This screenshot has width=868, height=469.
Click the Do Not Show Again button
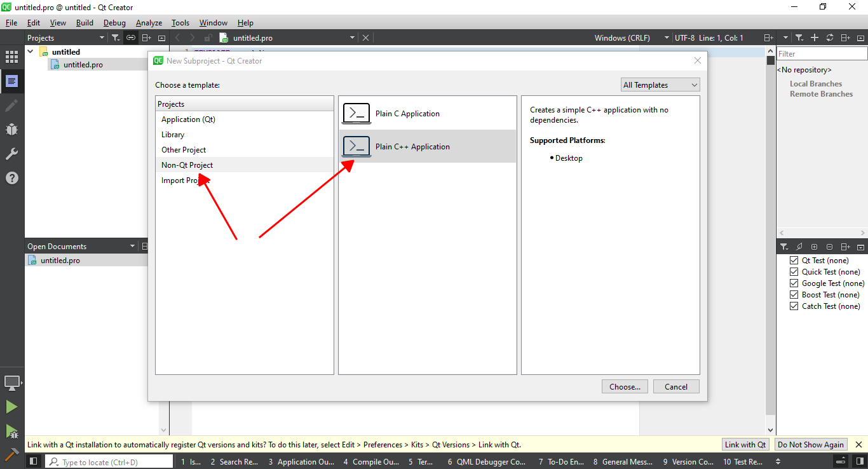pos(811,445)
